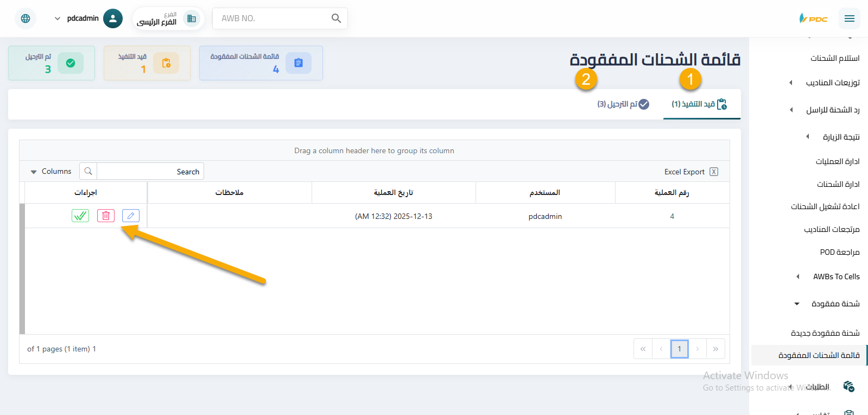Open operation number 4 link

[672, 216]
